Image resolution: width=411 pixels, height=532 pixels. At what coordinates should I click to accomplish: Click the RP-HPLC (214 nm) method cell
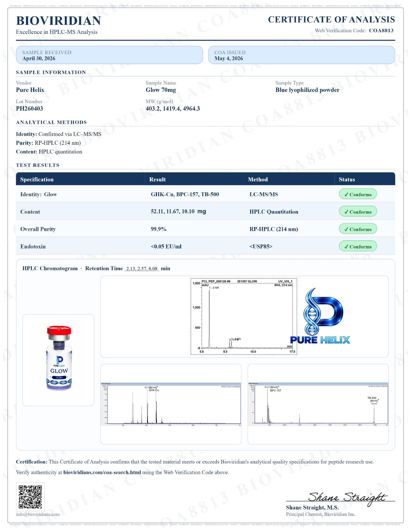coord(274,229)
